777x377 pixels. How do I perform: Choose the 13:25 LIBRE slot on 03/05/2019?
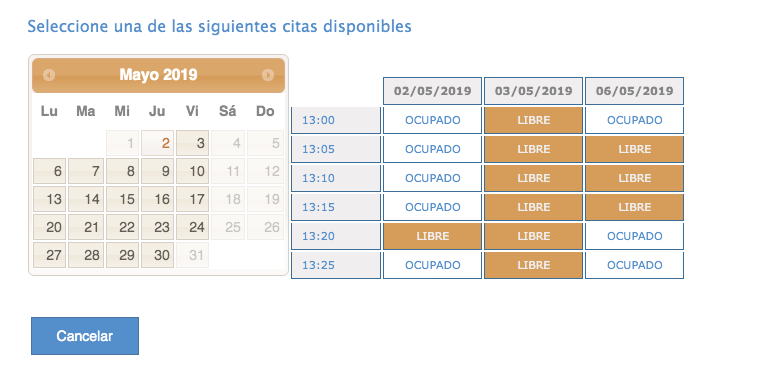[x=533, y=265]
